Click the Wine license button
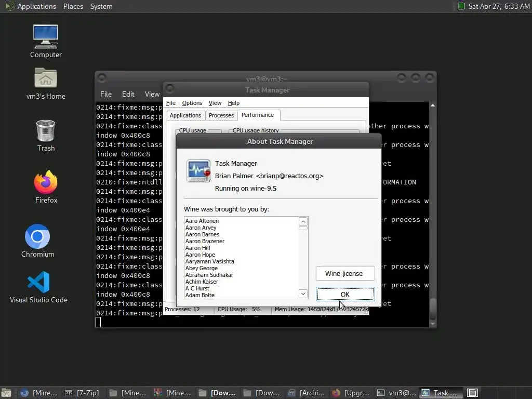 click(345, 273)
